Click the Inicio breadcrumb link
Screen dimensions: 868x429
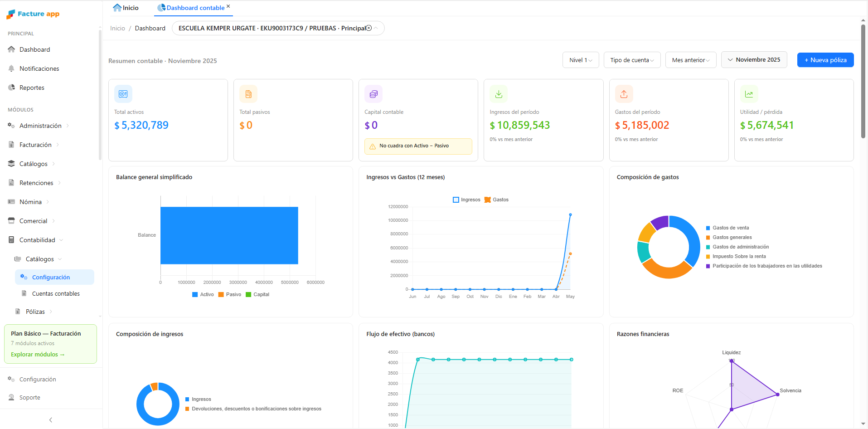click(117, 28)
